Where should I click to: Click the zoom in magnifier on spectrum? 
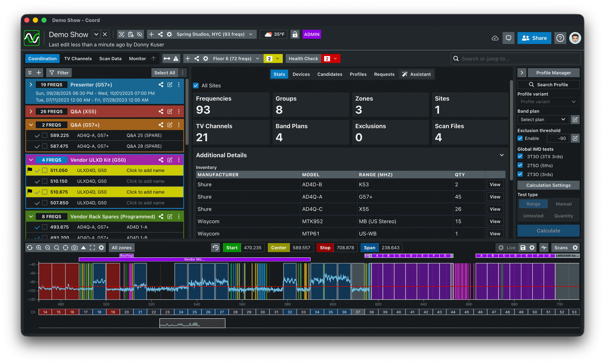click(x=39, y=248)
